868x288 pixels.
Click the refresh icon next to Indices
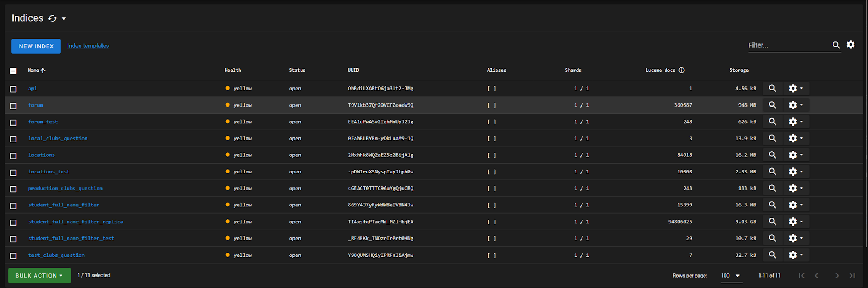tap(53, 18)
